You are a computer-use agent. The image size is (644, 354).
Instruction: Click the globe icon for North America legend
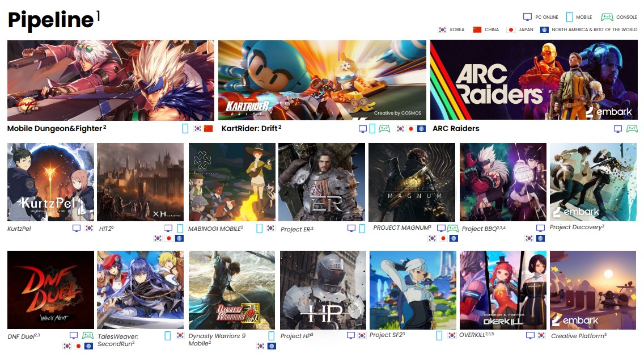coord(544,29)
